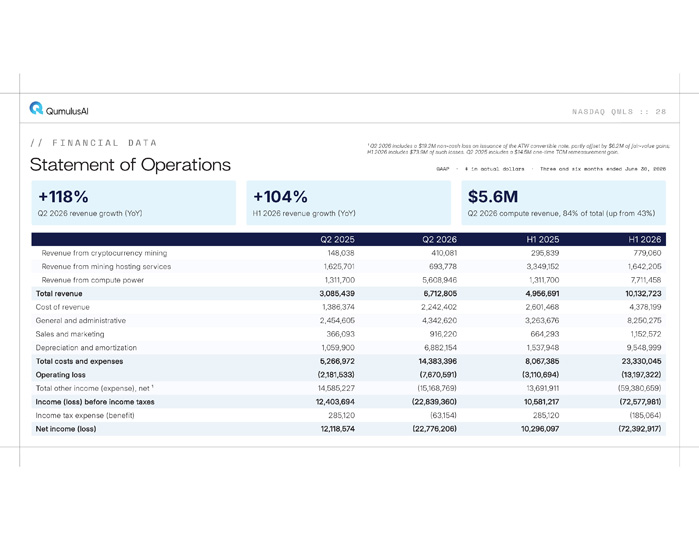Click depreciation value '6,882,154'
699x540 pixels.
click(440, 347)
